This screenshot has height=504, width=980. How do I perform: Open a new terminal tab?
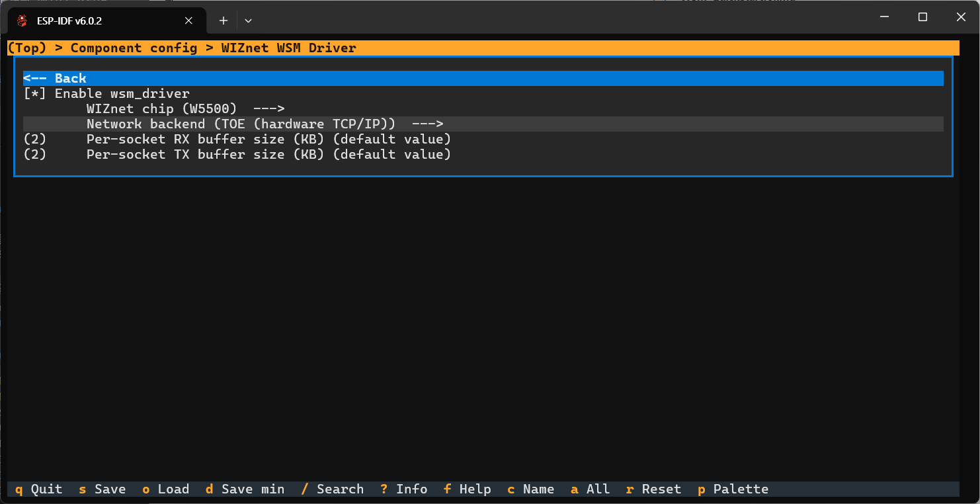[x=224, y=21]
